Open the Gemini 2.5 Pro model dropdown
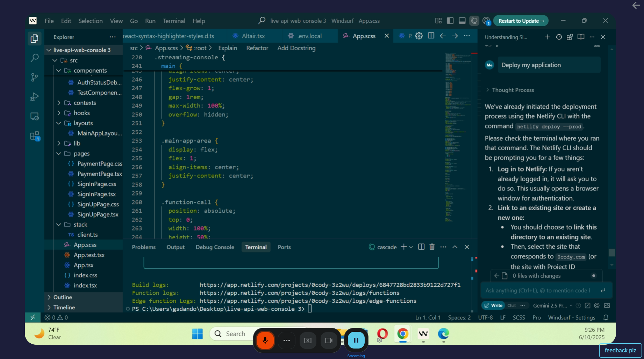644x359 pixels. 553,306
